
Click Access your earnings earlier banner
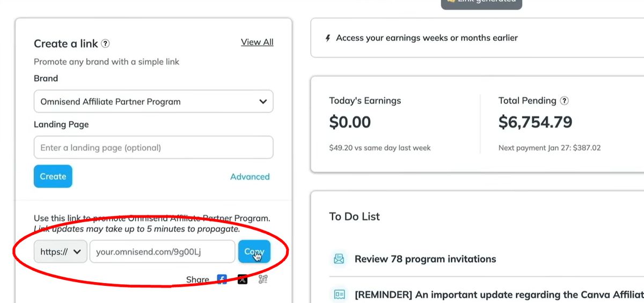click(427, 38)
